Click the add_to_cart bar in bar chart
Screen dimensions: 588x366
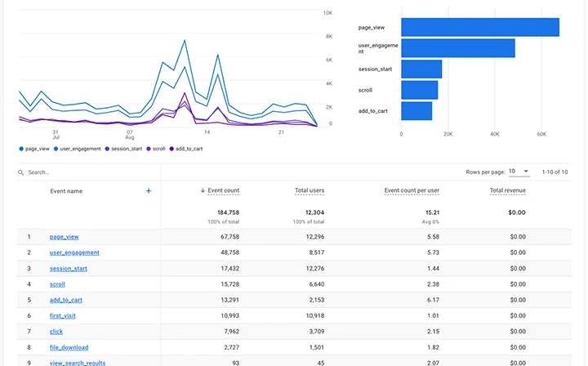tap(416, 111)
